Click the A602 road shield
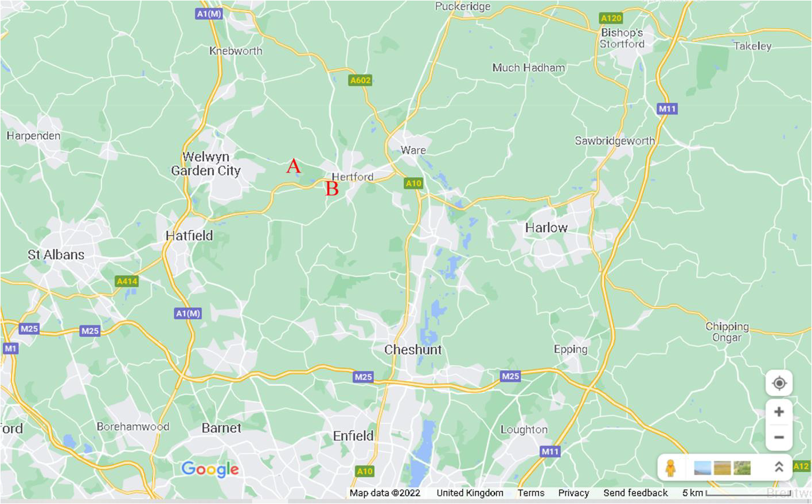812x504 pixels. [361, 80]
